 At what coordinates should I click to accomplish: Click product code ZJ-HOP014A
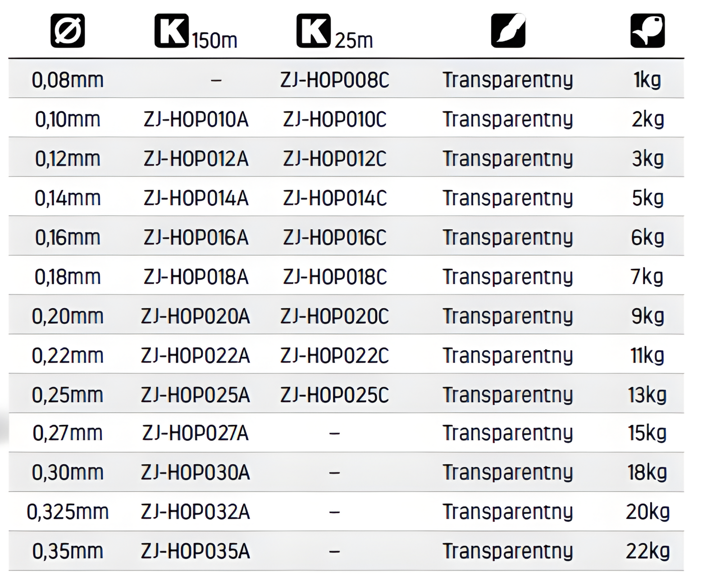(x=196, y=199)
